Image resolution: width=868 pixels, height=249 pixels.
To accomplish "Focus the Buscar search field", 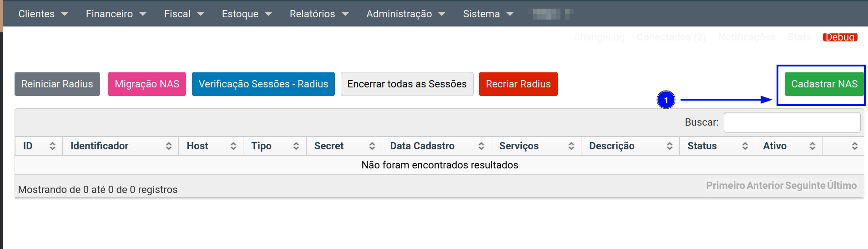I will [x=792, y=122].
